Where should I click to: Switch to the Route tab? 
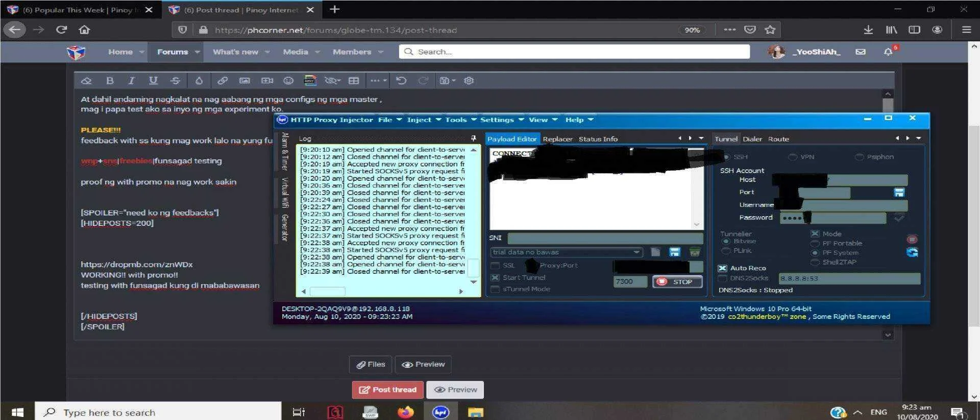778,139
